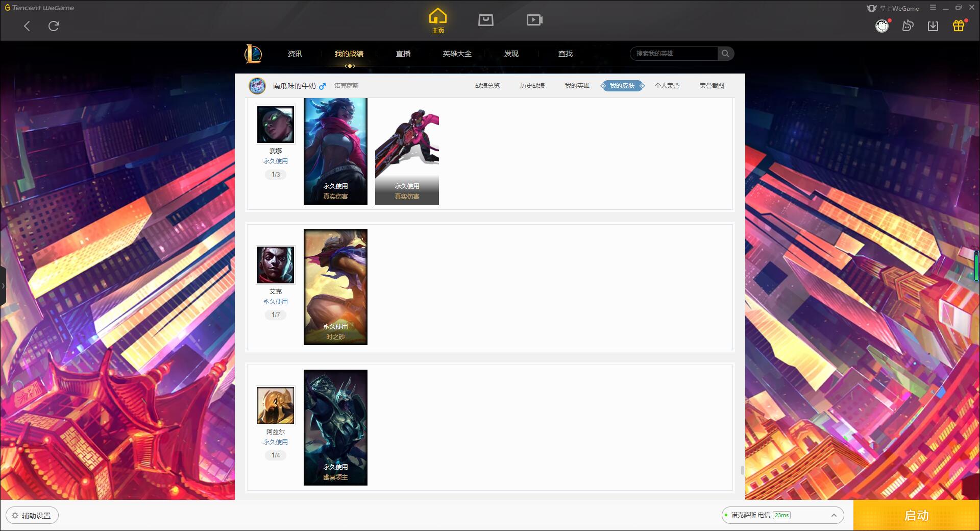Select the 历史战绩 sub-tab
Viewport: 980px width, 531px height.
click(x=532, y=86)
